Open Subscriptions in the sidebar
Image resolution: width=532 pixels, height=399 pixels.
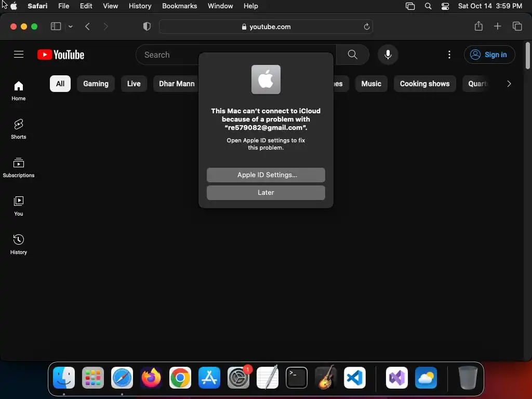point(19,168)
